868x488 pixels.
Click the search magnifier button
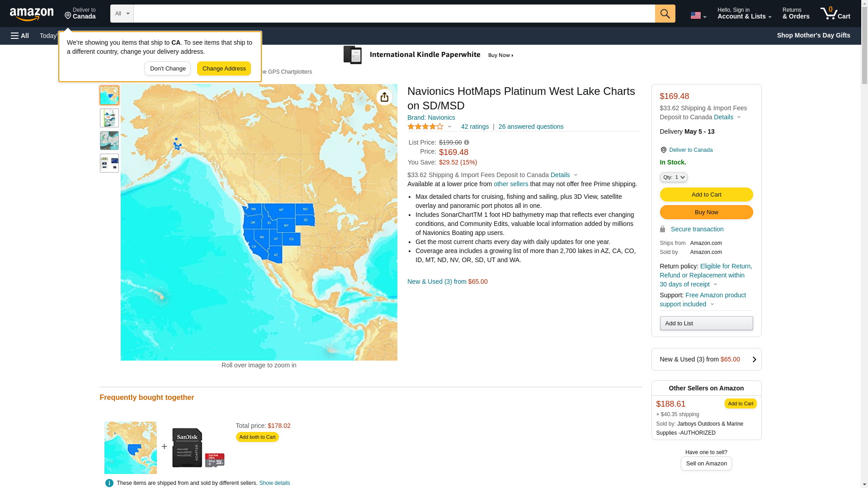(x=665, y=14)
